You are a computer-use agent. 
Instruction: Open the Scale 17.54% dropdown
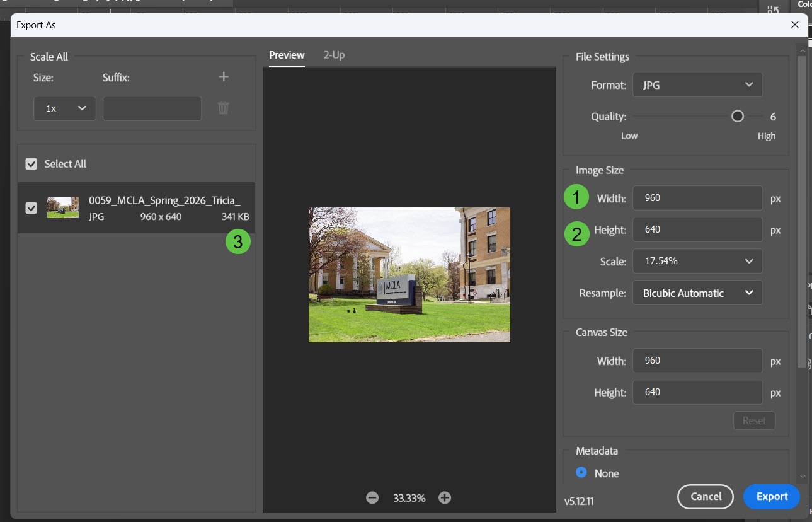pyautogui.click(x=697, y=261)
